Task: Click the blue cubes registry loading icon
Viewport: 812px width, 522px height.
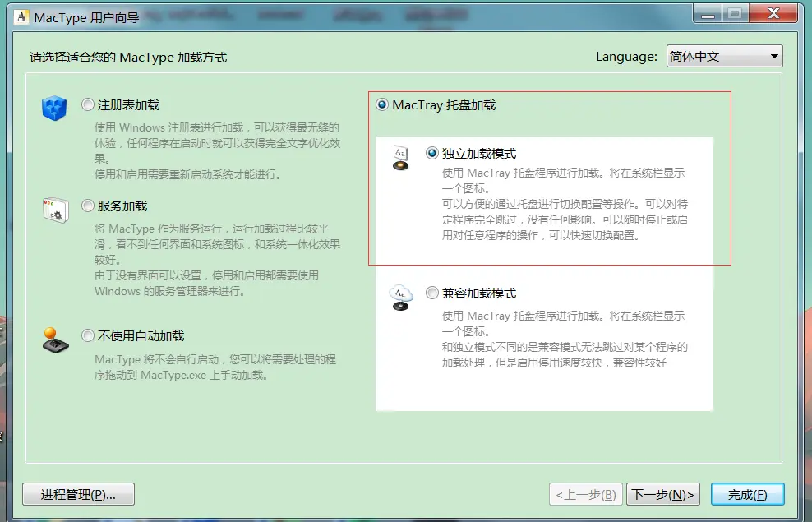Action: (x=54, y=109)
